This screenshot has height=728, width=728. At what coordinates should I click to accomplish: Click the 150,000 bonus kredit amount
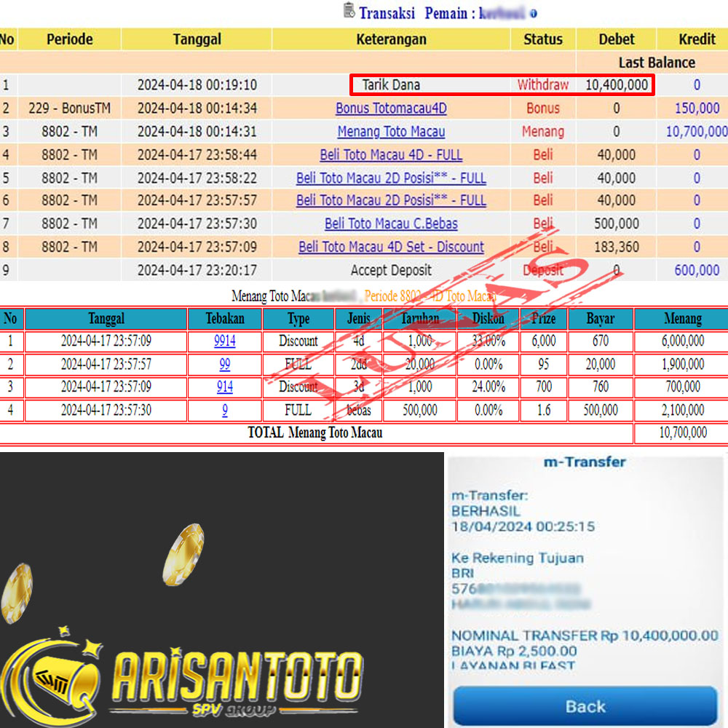click(697, 108)
